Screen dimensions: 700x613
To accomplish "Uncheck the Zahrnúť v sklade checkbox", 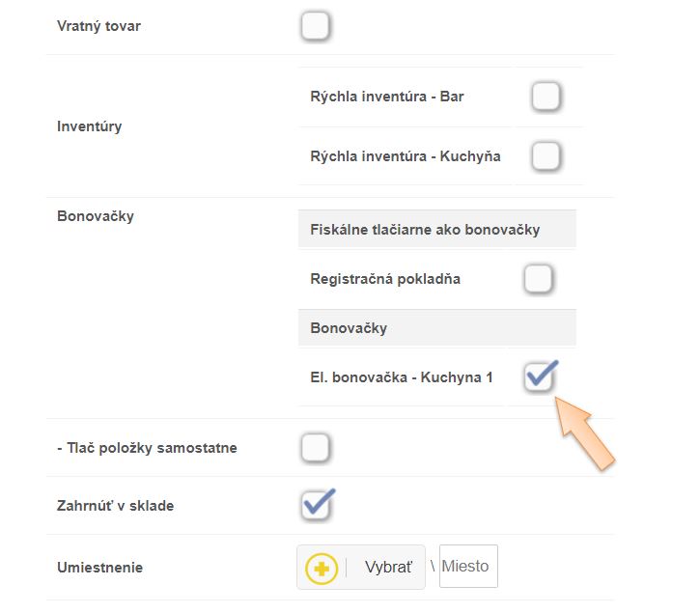I will coord(315,505).
